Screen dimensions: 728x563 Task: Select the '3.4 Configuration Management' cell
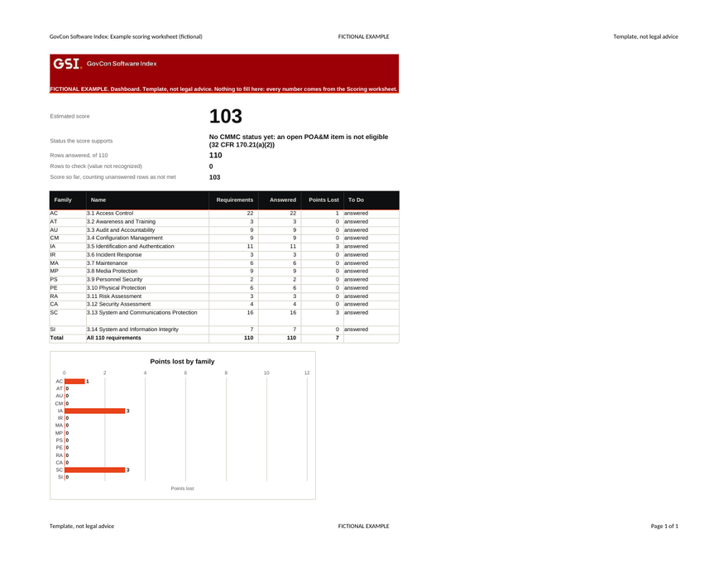[x=147, y=238]
